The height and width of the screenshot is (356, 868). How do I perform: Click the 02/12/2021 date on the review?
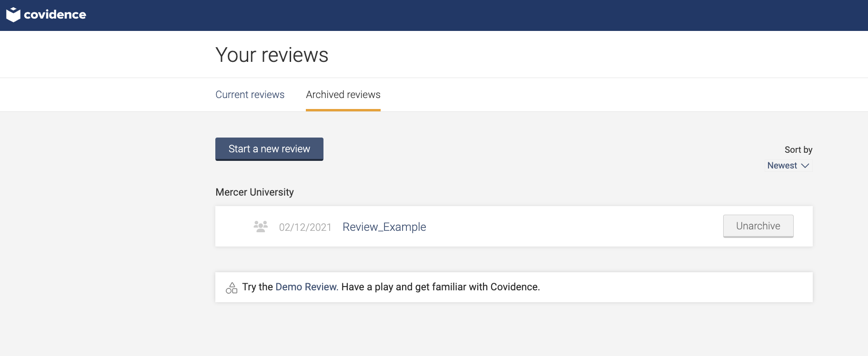305,227
